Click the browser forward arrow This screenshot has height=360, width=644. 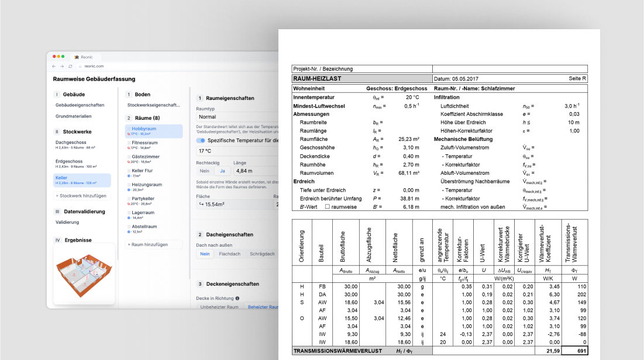[62, 66]
